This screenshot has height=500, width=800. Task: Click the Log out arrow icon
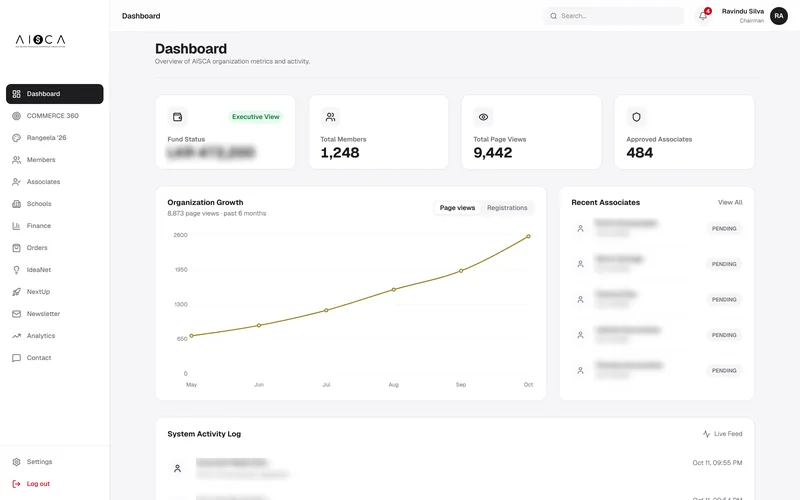[16, 484]
